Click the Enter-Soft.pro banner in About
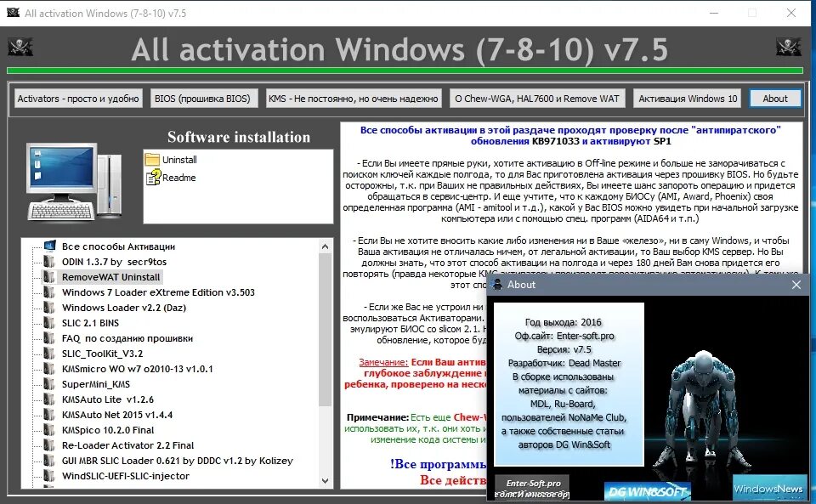This screenshot has width=816, height=504. tap(532, 488)
